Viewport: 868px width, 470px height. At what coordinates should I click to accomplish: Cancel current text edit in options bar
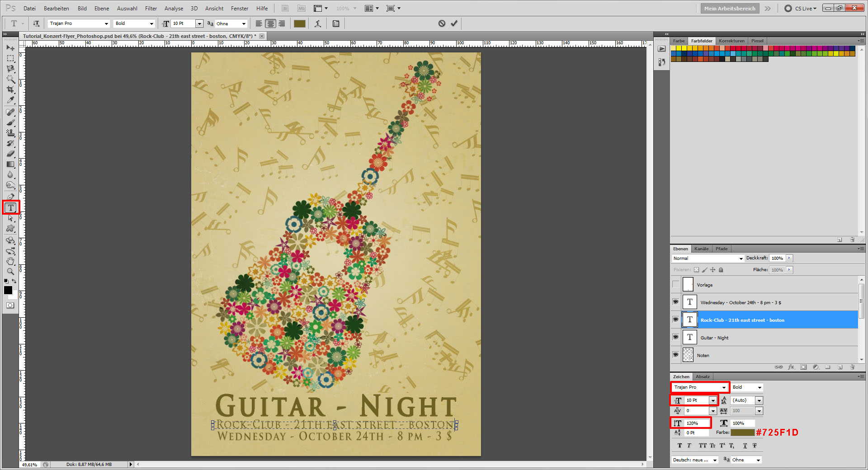[442, 23]
